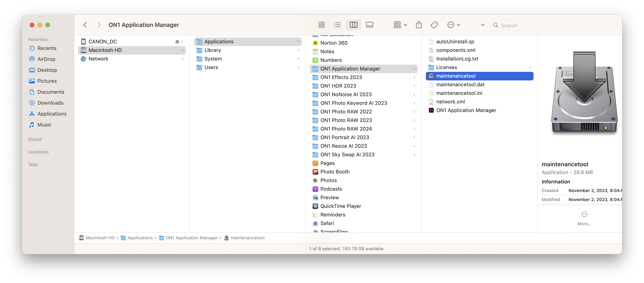Select the Pages app

click(x=364, y=163)
